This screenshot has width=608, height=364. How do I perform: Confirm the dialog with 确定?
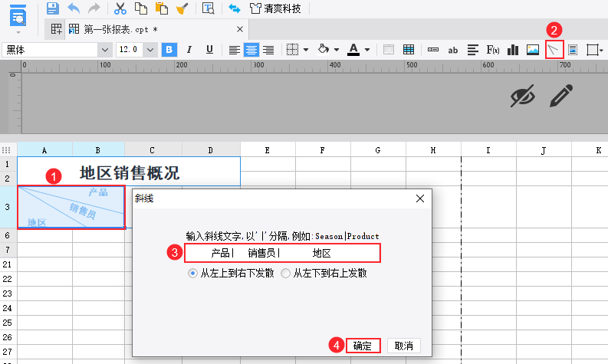tap(363, 346)
